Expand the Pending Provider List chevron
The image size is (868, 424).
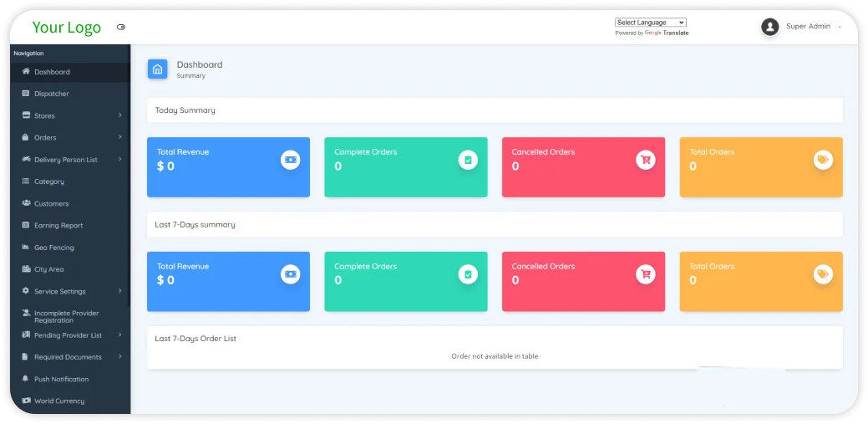point(120,335)
